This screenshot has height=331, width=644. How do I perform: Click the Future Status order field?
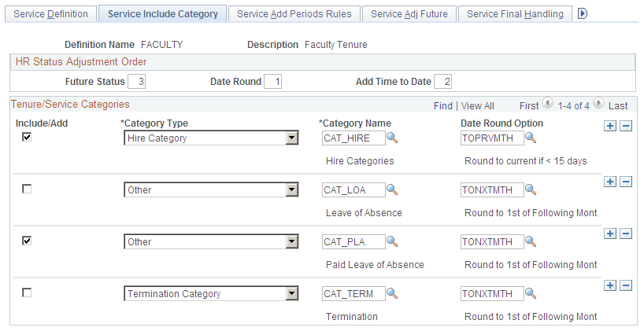137,81
